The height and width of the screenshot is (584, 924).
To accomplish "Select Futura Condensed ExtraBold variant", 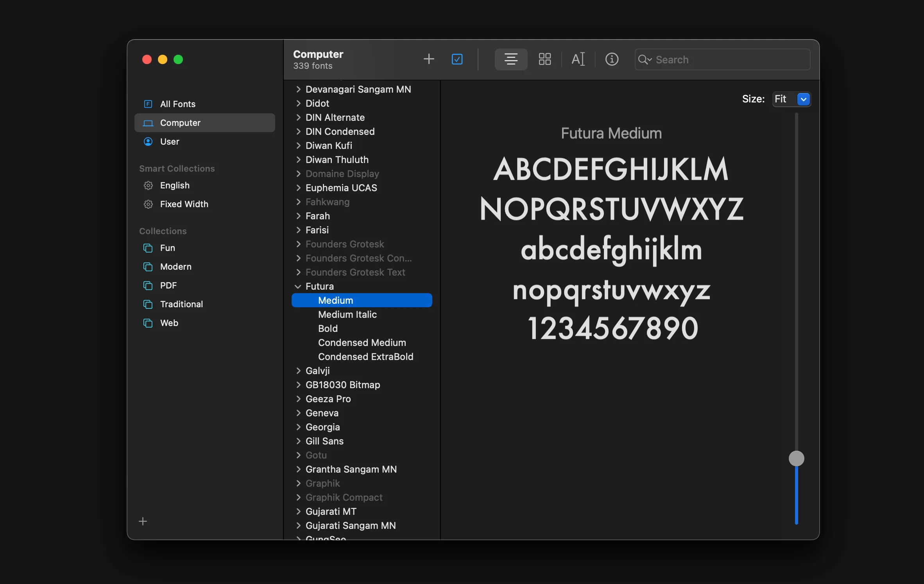I will pos(366,356).
